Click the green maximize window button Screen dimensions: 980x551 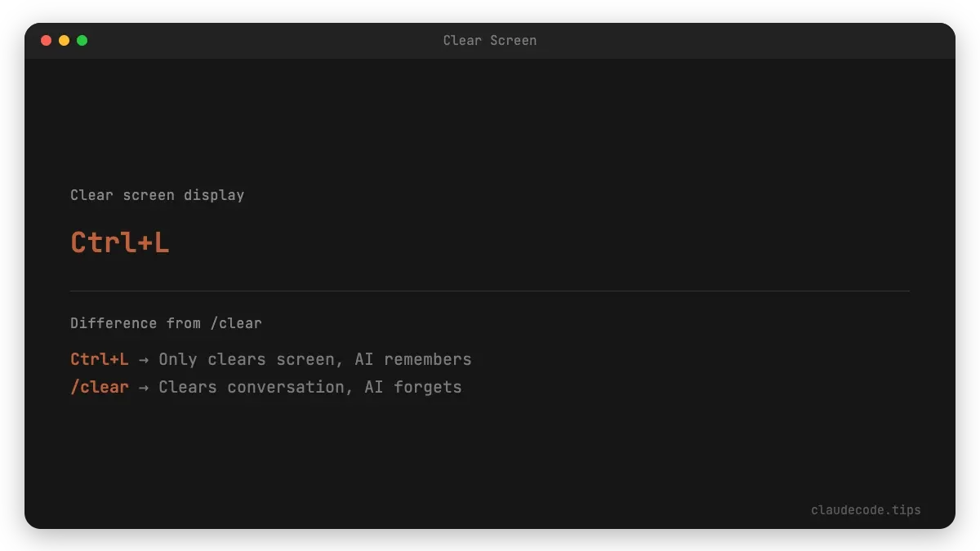(x=82, y=40)
